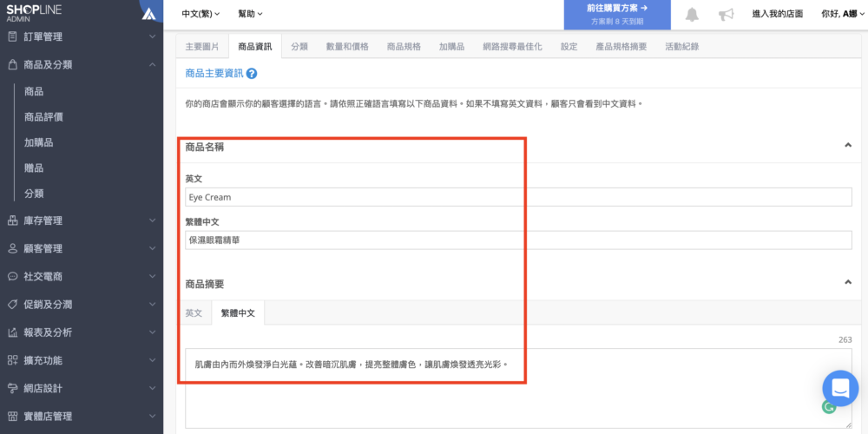The width and height of the screenshot is (868, 434).
Task: Open 商品評價 in the sidebar
Action: click(x=43, y=117)
